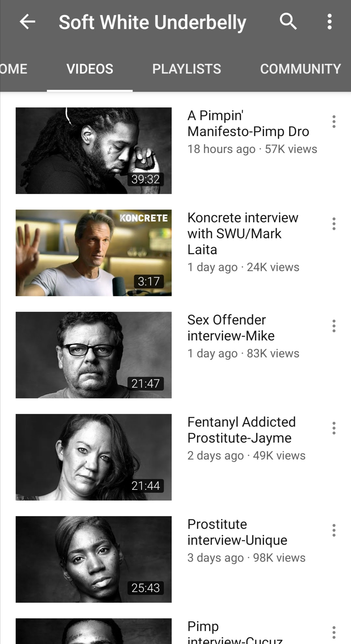
Task: Tap the Sex Offender interview-Mike title
Action: click(x=231, y=328)
